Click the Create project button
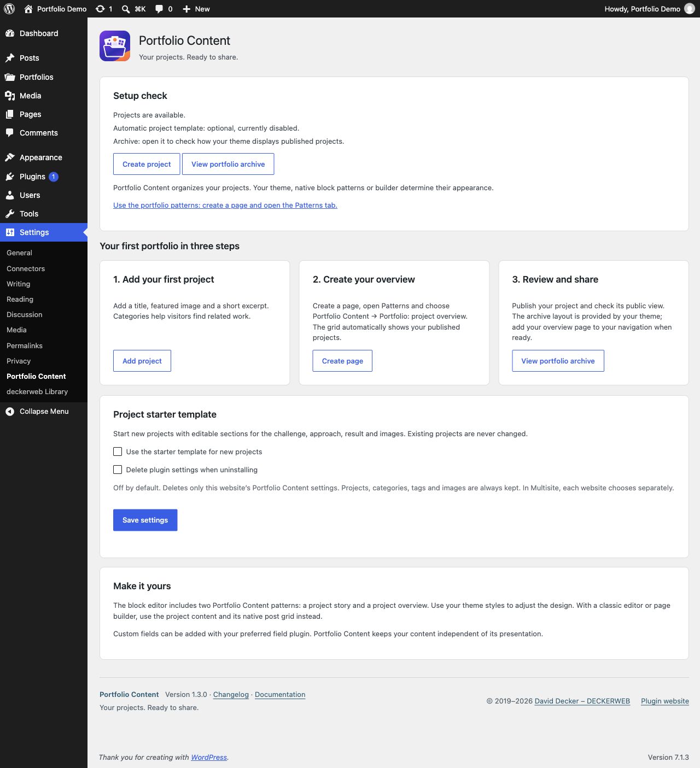The width and height of the screenshot is (700, 768). point(147,164)
